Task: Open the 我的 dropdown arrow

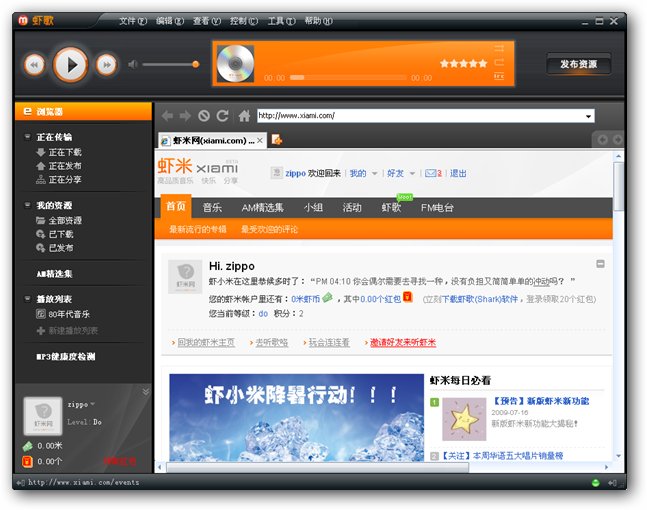Action: pos(375,173)
